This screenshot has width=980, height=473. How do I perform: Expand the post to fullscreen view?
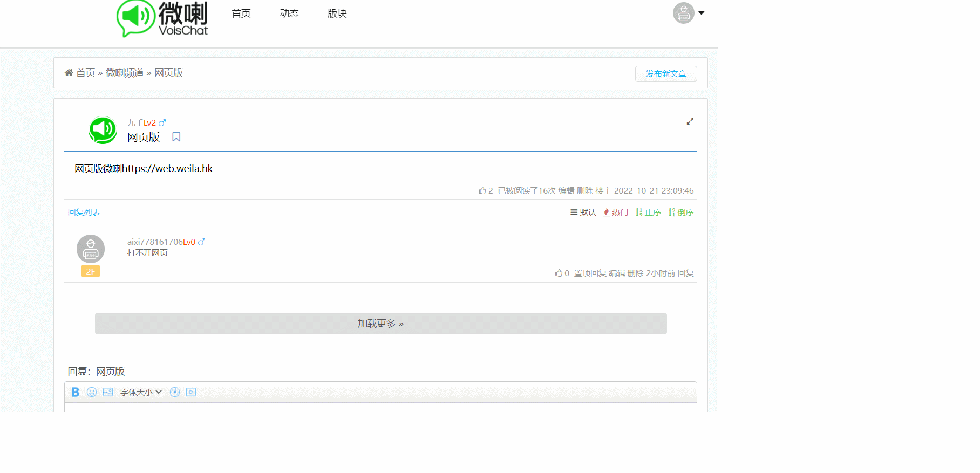pyautogui.click(x=690, y=121)
